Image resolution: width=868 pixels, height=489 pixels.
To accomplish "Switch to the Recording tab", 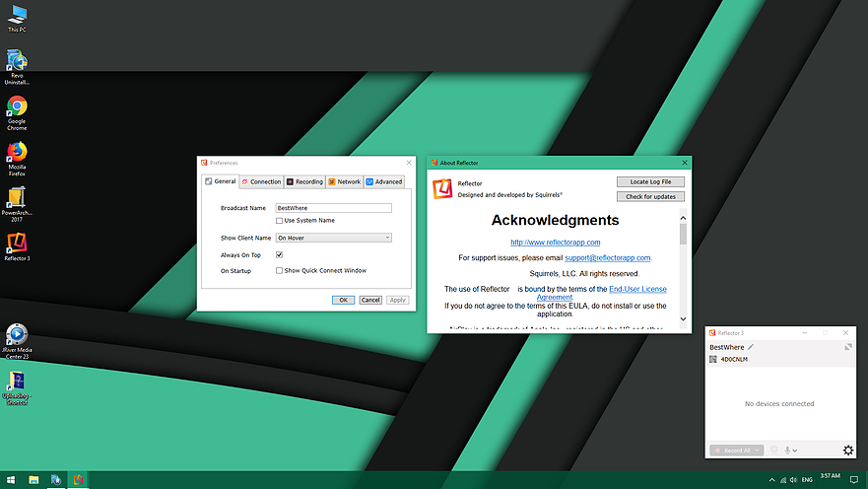I will pyautogui.click(x=304, y=181).
